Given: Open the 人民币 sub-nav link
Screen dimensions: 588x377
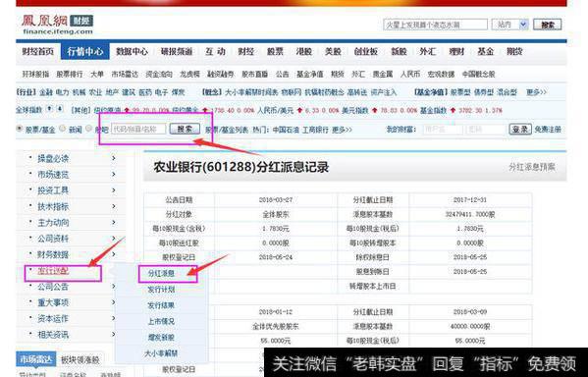Looking at the screenshot, I should (x=410, y=75).
